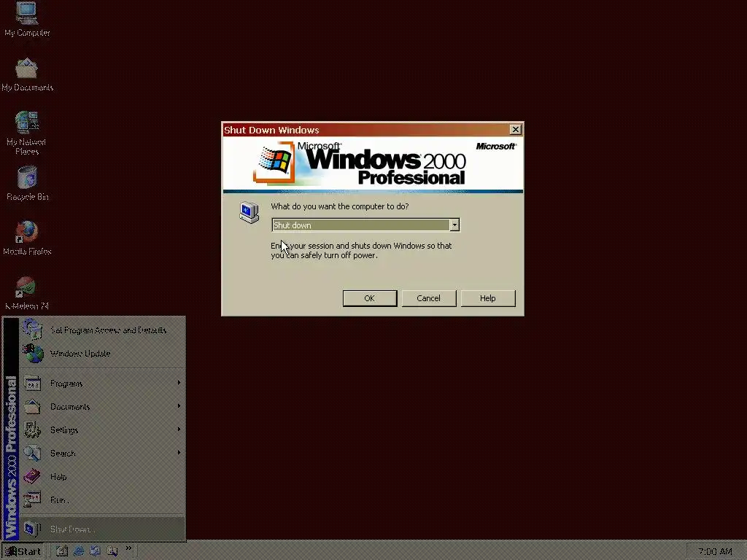747x560 pixels.
Task: Select the Recycle Bin desktop icon
Action: (27, 183)
